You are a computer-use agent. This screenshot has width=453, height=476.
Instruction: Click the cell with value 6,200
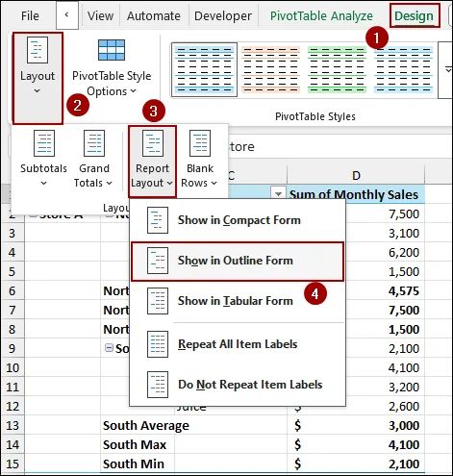(385, 252)
